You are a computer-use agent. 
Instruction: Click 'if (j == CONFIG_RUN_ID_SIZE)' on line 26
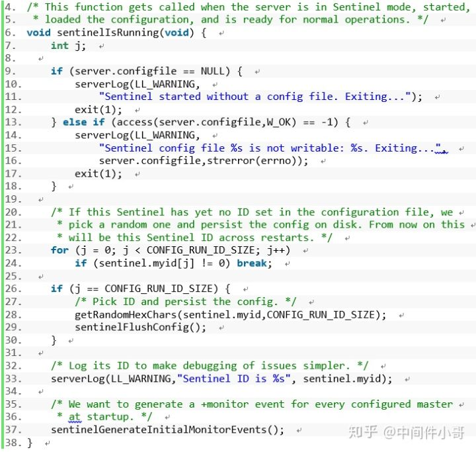pyautogui.click(x=134, y=289)
